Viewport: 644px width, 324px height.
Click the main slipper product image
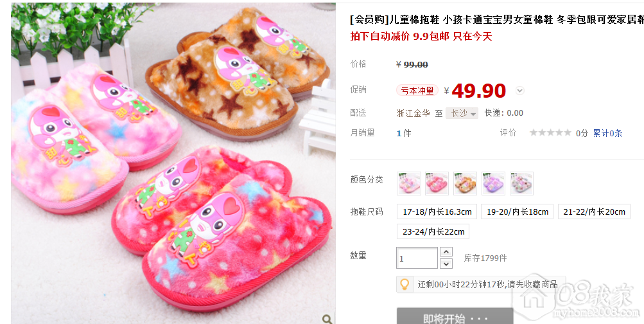(173, 163)
